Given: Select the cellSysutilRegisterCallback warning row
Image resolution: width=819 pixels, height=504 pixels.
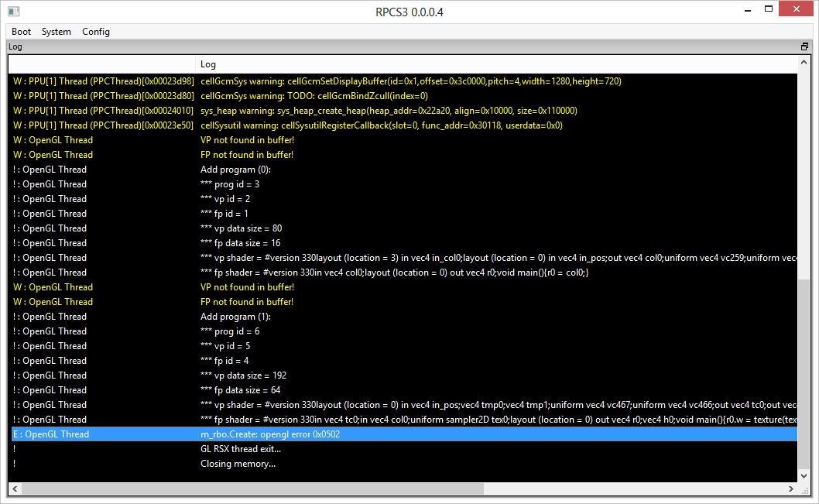Looking at the screenshot, I should coord(404,125).
